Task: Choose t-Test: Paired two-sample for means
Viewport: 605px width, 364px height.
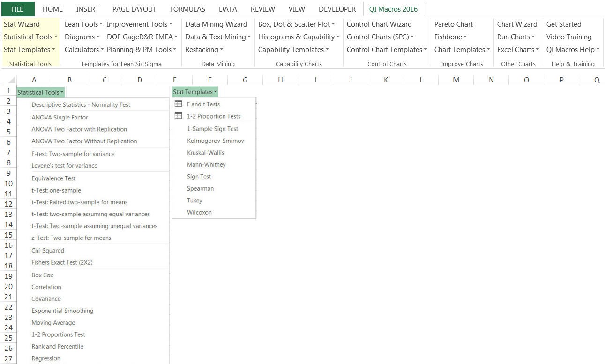Action: tap(79, 202)
